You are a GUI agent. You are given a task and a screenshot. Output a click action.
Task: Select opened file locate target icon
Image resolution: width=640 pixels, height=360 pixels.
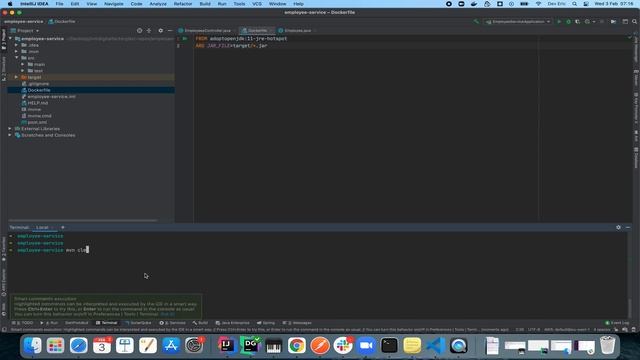pos(140,31)
